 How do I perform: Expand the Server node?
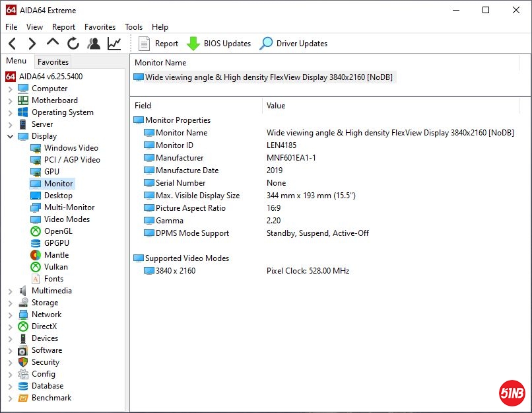point(10,125)
